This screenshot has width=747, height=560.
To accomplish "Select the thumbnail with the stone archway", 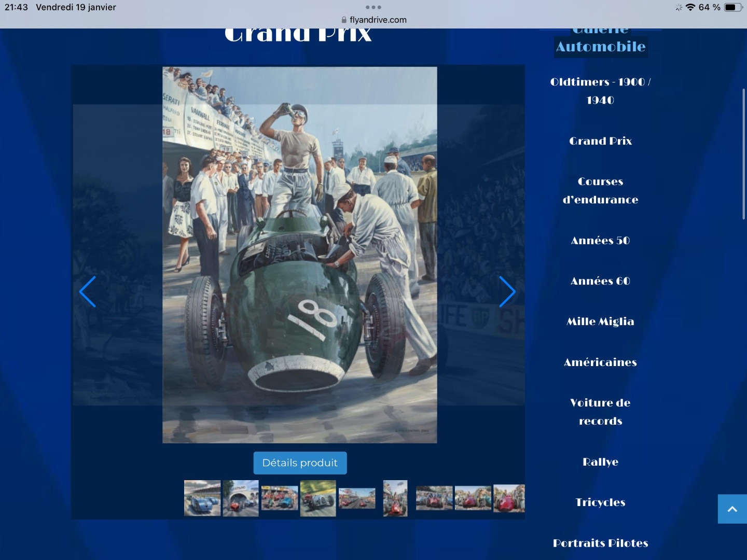I will coord(241,498).
